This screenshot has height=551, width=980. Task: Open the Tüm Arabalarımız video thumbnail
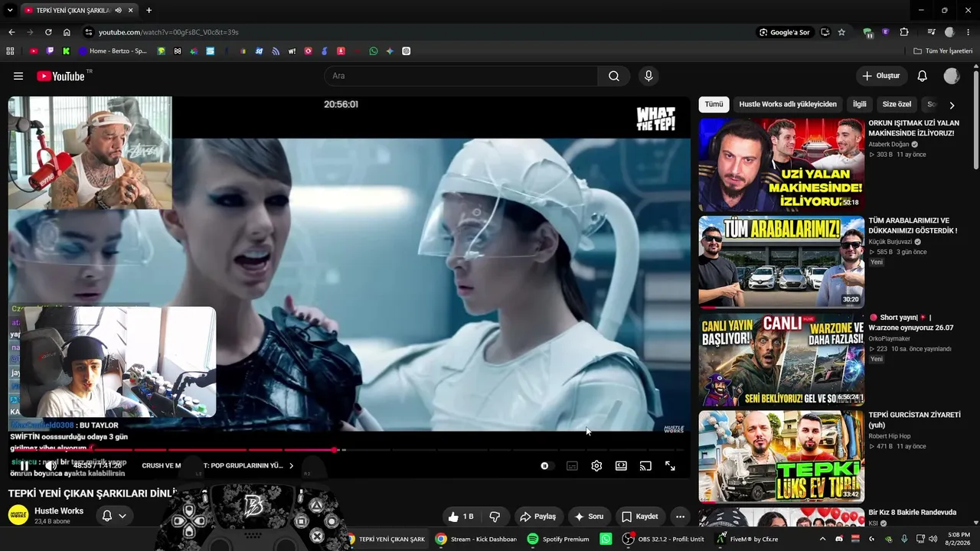(781, 262)
